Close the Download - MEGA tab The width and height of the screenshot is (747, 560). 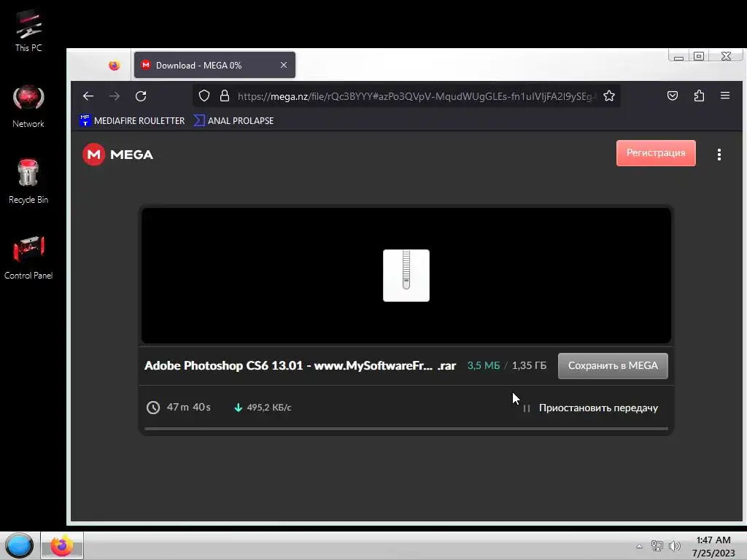(284, 65)
